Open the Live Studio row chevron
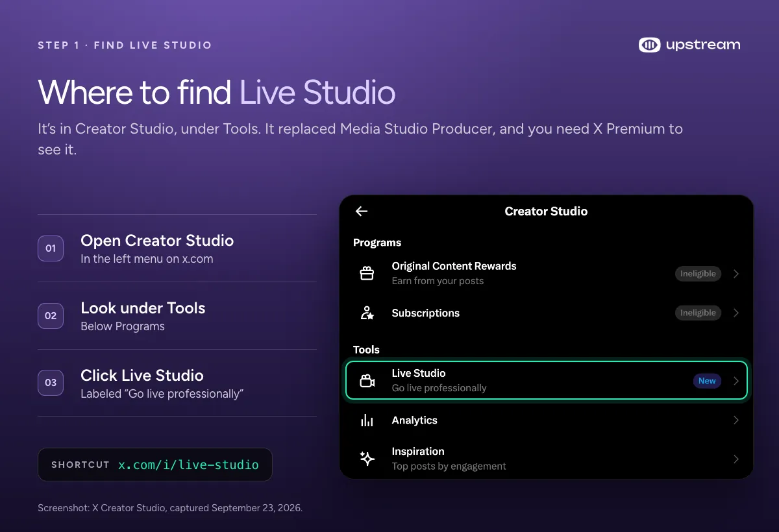 coord(736,381)
